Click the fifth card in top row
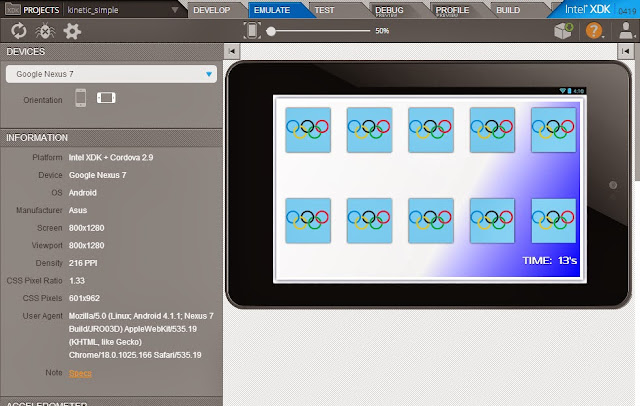The image size is (640, 406). 553,130
